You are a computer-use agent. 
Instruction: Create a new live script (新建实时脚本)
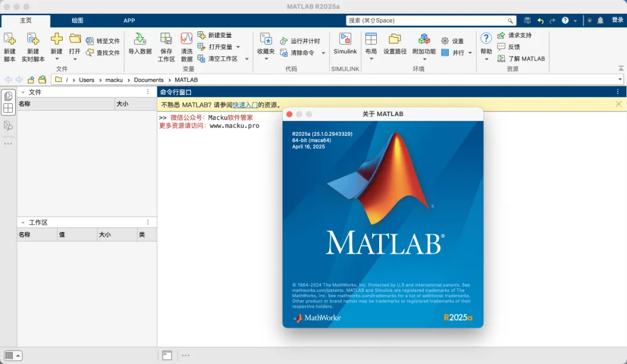[x=33, y=47]
